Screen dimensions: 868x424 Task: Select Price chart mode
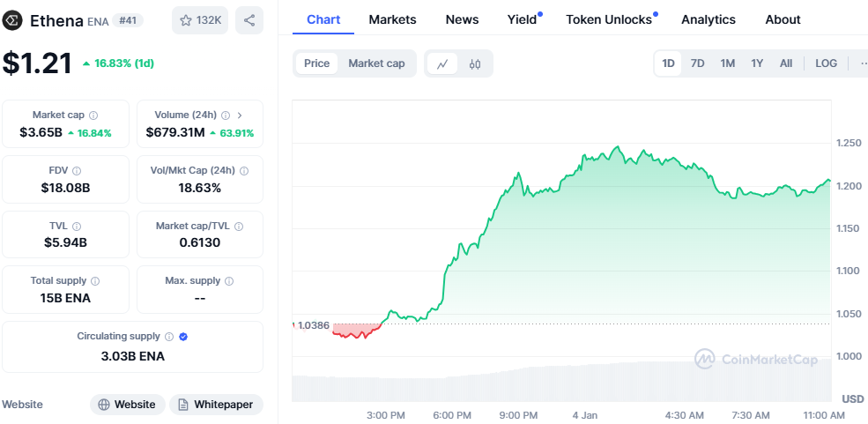316,63
